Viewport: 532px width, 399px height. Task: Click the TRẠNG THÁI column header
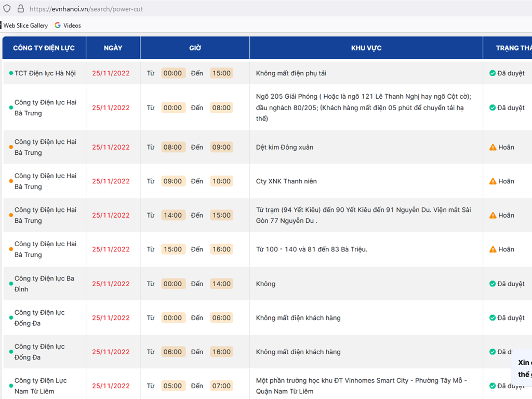(x=508, y=48)
